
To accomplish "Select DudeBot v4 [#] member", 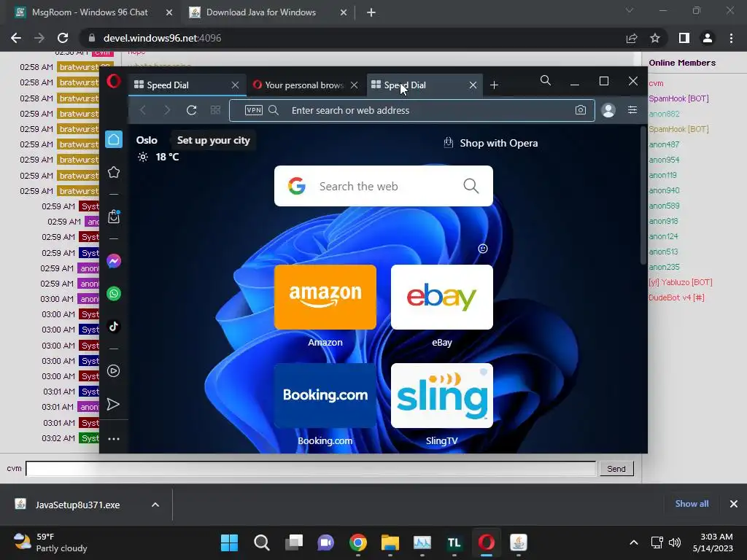I will 676,297.
